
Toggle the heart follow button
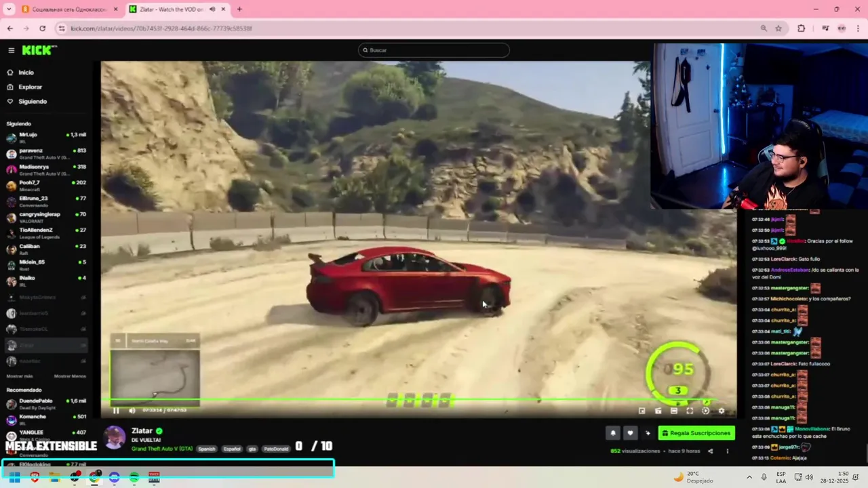[630, 433]
